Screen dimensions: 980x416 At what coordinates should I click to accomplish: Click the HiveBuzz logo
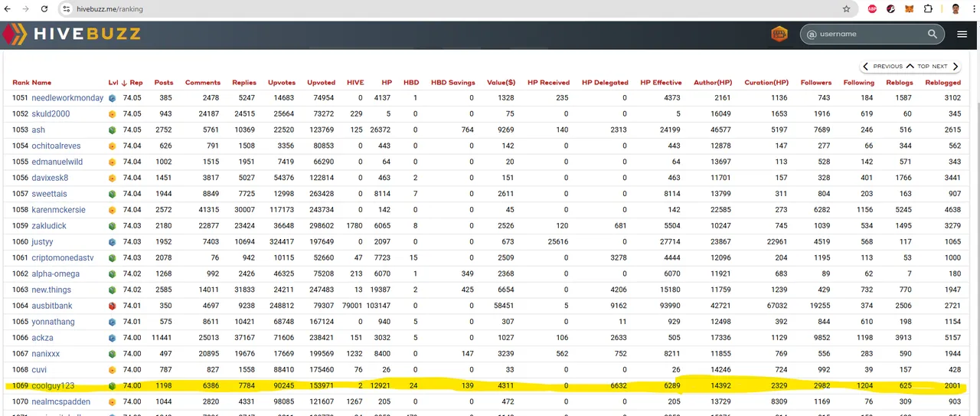click(73, 34)
